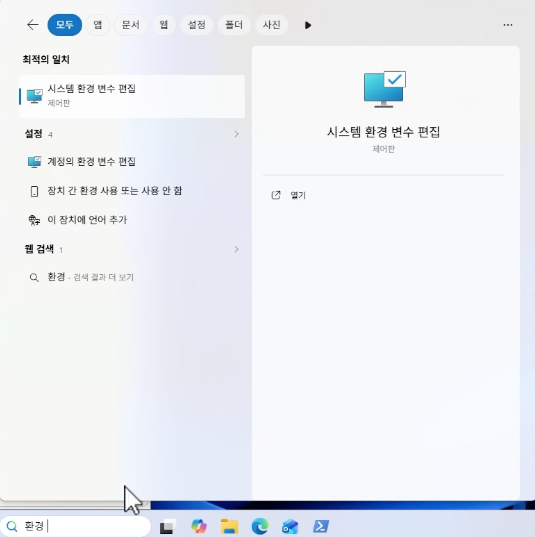Click the 웹 검색 section header

coord(39,249)
